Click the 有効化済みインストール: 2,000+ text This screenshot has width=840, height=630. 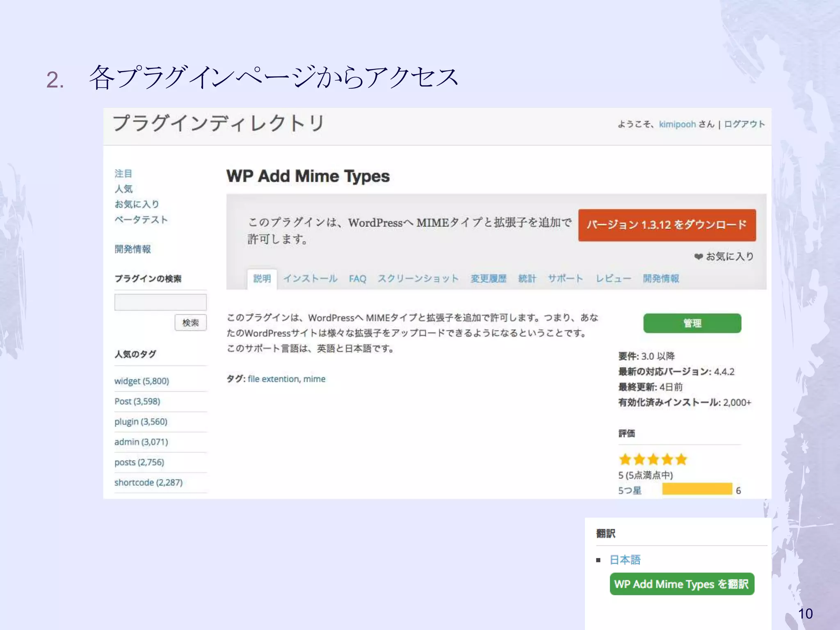click(685, 402)
